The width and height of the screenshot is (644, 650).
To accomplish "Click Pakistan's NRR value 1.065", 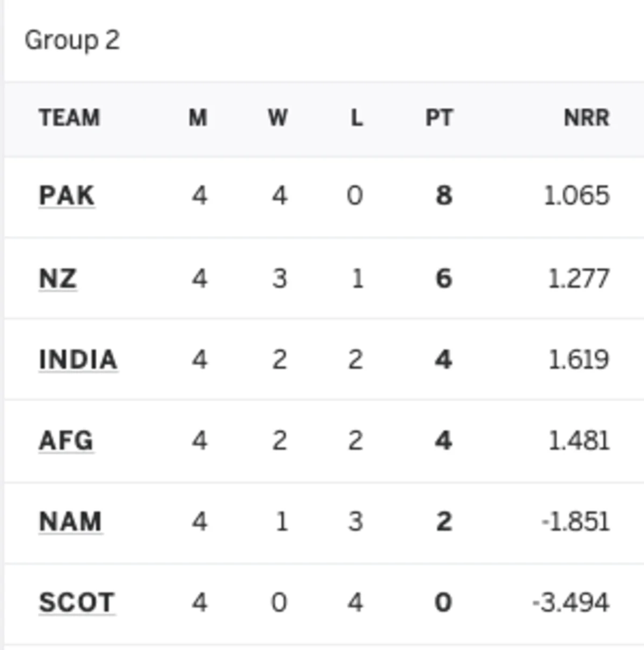I will tap(577, 195).
